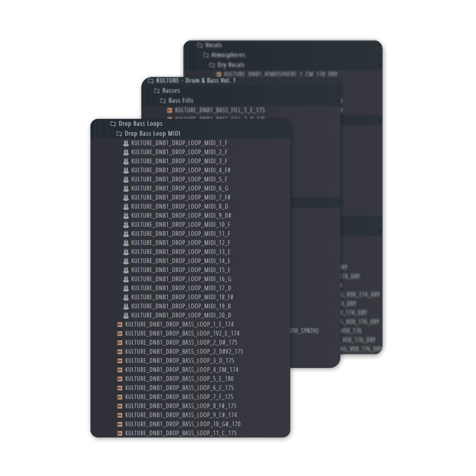The image size is (476, 476).
Task: Select KULTURE_DNB1_DROP_BASS_LOOP_10_G#_170 sample
Action: 183,424
